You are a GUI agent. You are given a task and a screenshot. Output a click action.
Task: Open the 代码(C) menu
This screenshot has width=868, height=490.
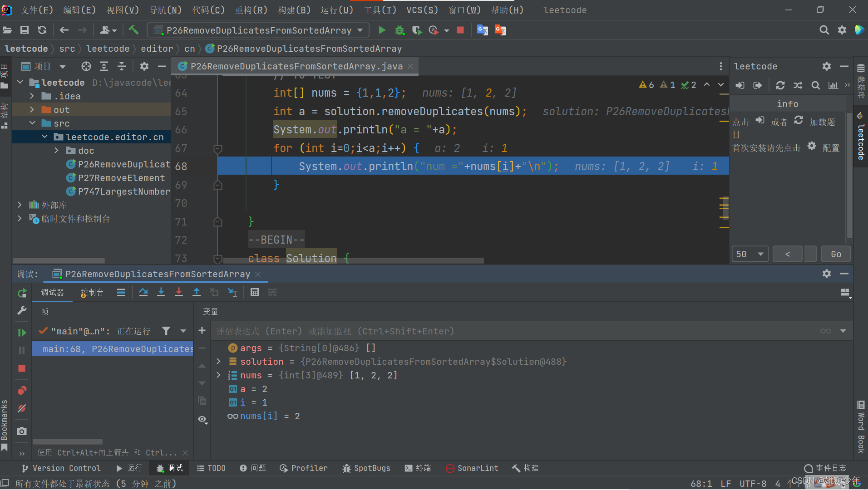tap(209, 10)
